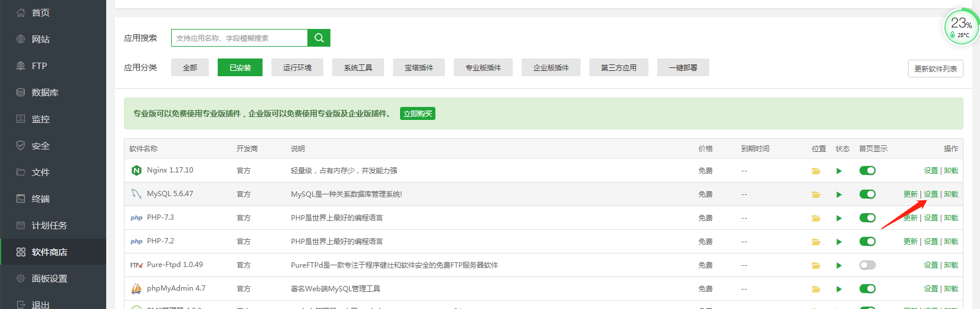Click 设置 link for MySQL 5.6.47

[930, 194]
